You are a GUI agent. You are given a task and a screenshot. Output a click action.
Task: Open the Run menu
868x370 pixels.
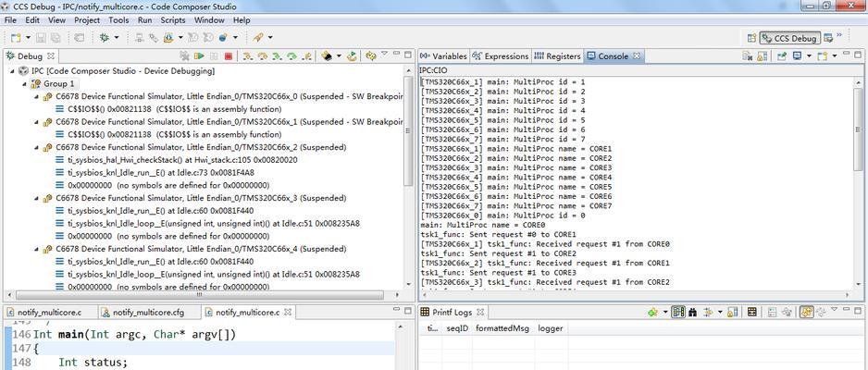(x=145, y=20)
